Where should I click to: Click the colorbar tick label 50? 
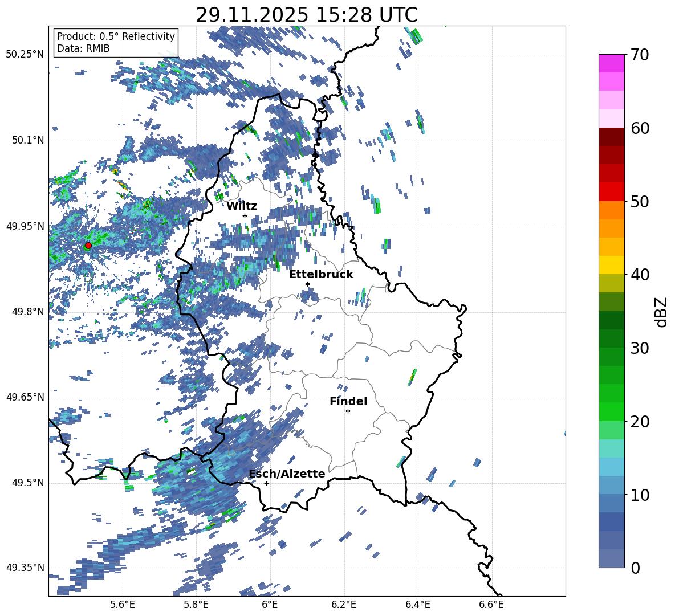tap(640, 202)
